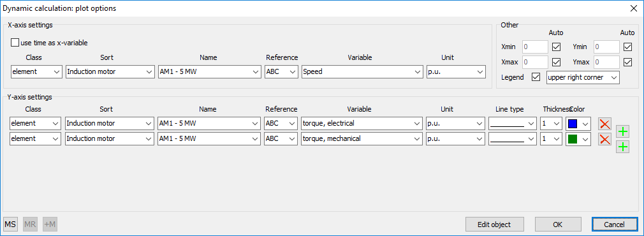This screenshot has height=236, width=644.
Task: Add row after torque, mechanical entry
Action: tap(623, 147)
